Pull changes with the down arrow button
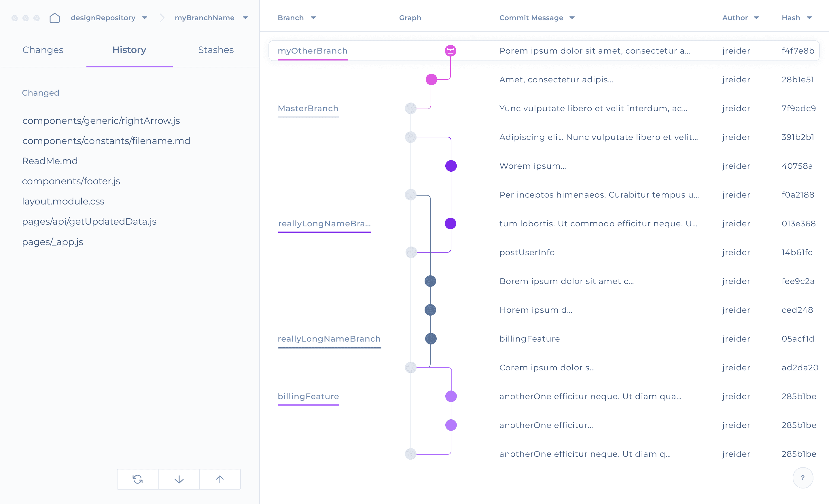 click(179, 479)
